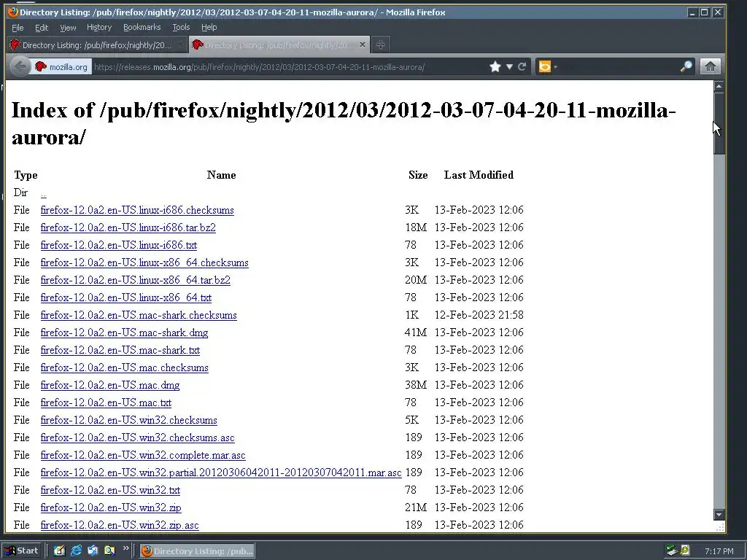The image size is (747, 560).
Task: Open linux-x86_64.txt link
Action: [x=125, y=297]
